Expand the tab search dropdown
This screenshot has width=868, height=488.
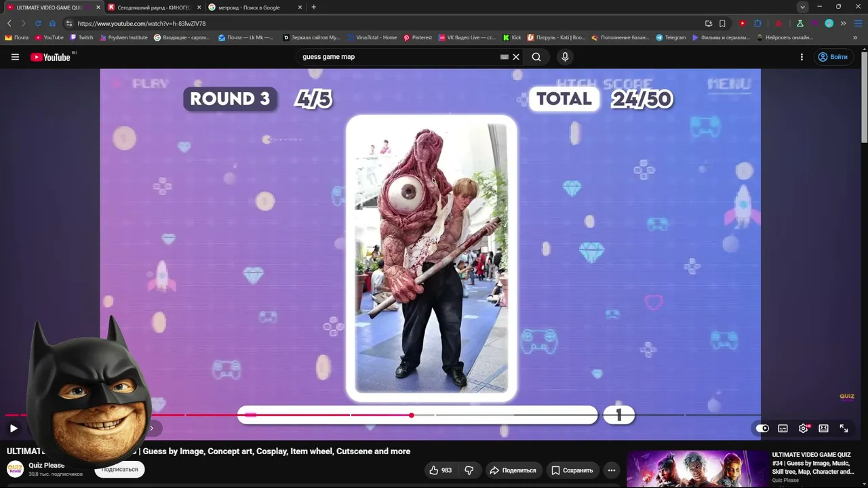click(x=803, y=7)
